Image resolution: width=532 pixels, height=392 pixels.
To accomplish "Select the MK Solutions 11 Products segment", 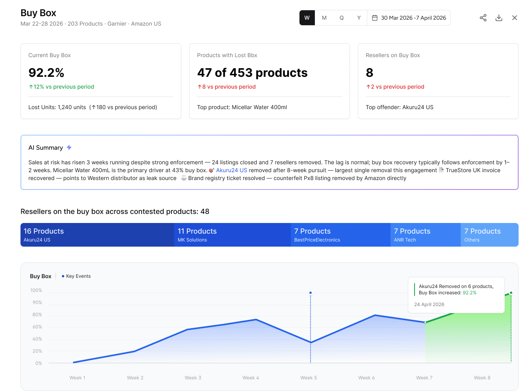I will coord(233,235).
